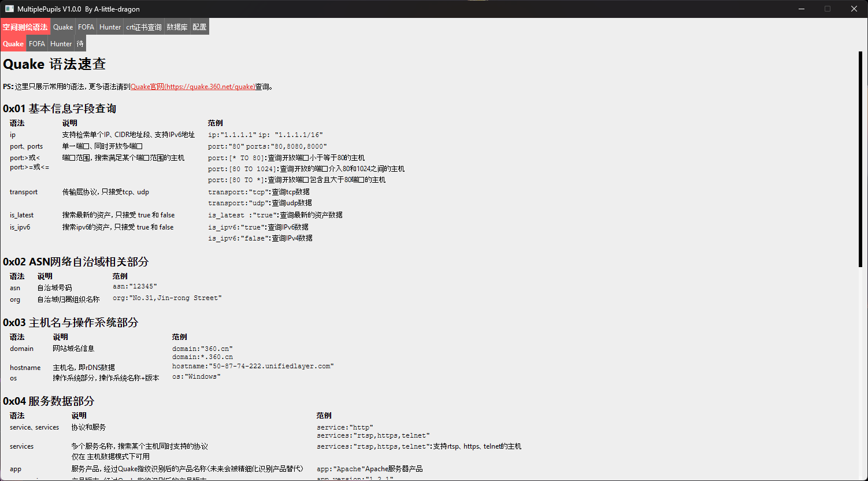Click the 协议和服务 description cell
This screenshot has width=868, height=481.
click(89, 428)
